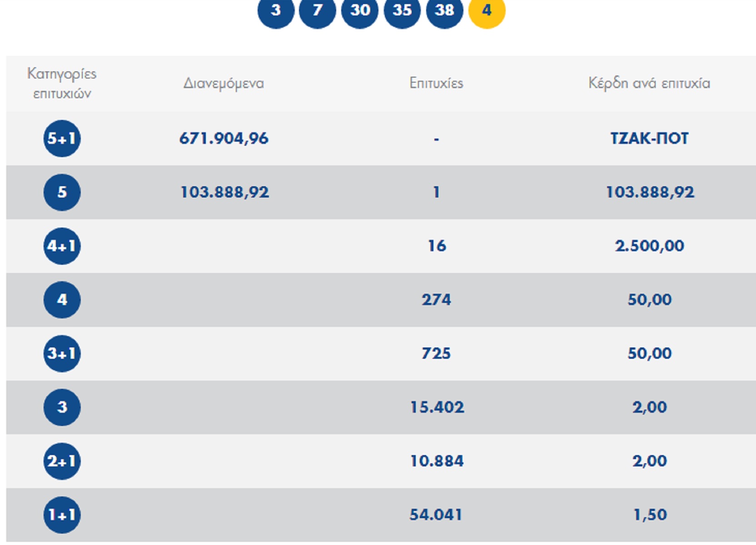The image size is (756, 545).
Task: Click the 15.402 winners count
Action: point(437,407)
